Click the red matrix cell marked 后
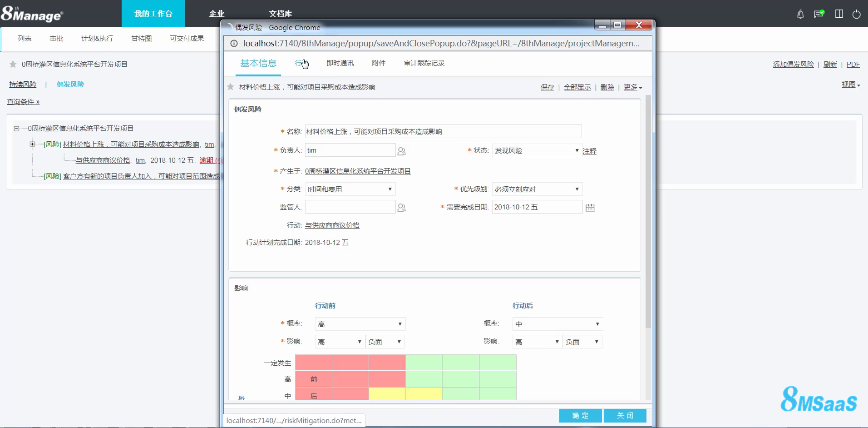This screenshot has width=868, height=428. 314,395
